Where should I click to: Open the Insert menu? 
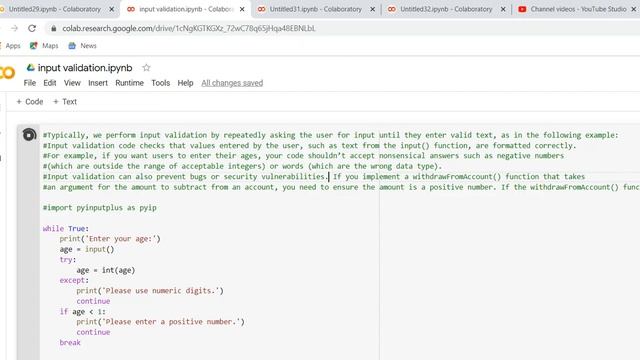(98, 83)
